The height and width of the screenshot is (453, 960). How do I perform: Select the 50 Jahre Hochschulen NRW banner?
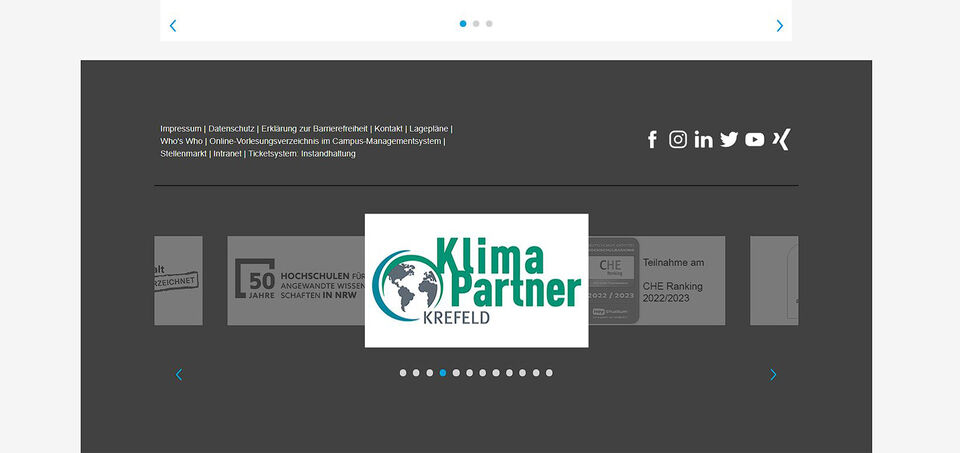[296, 280]
